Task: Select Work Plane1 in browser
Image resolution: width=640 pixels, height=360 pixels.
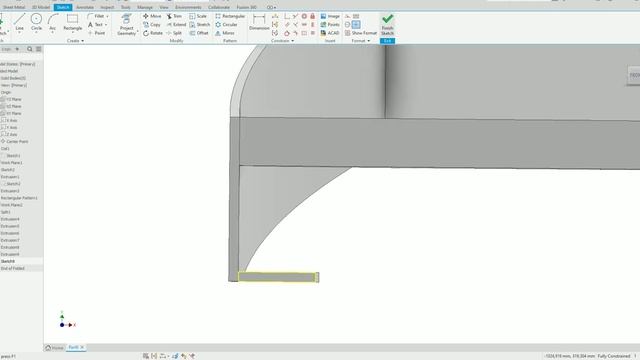Action: click(11, 163)
